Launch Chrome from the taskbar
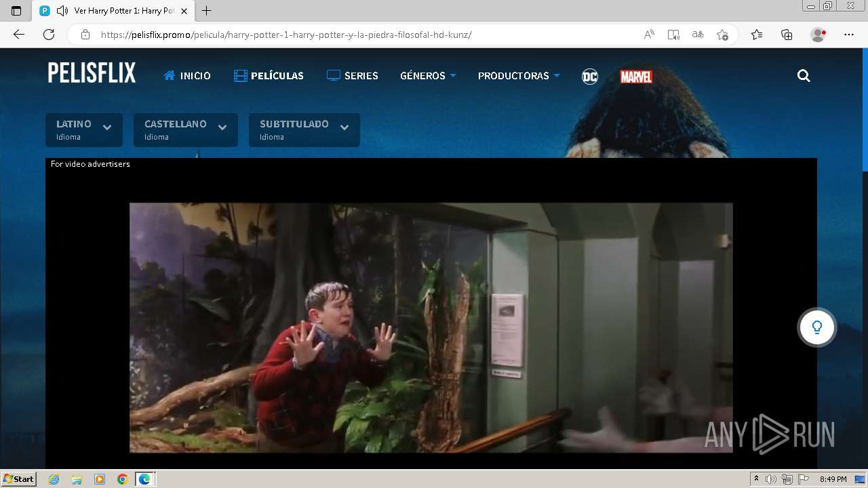 coord(122,479)
